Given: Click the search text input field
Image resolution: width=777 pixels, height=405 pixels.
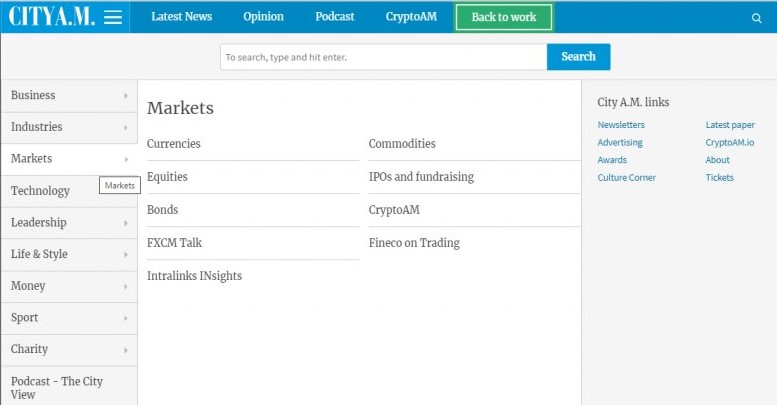Looking at the screenshot, I should click(x=383, y=58).
